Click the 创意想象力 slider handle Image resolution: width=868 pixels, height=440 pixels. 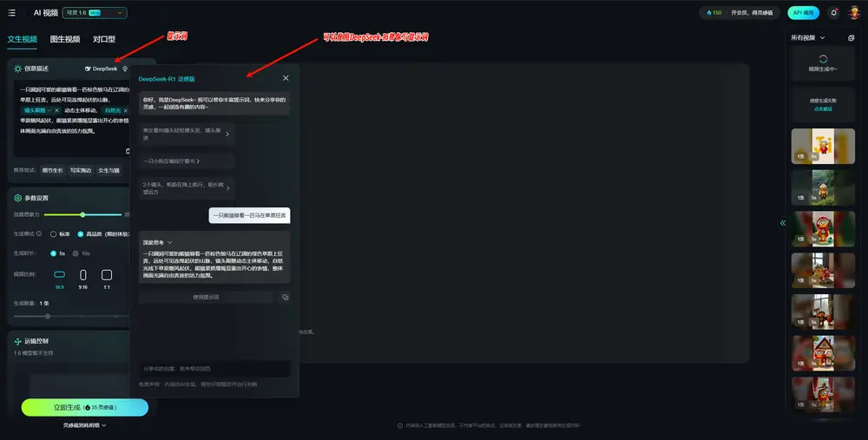pyautogui.click(x=82, y=214)
